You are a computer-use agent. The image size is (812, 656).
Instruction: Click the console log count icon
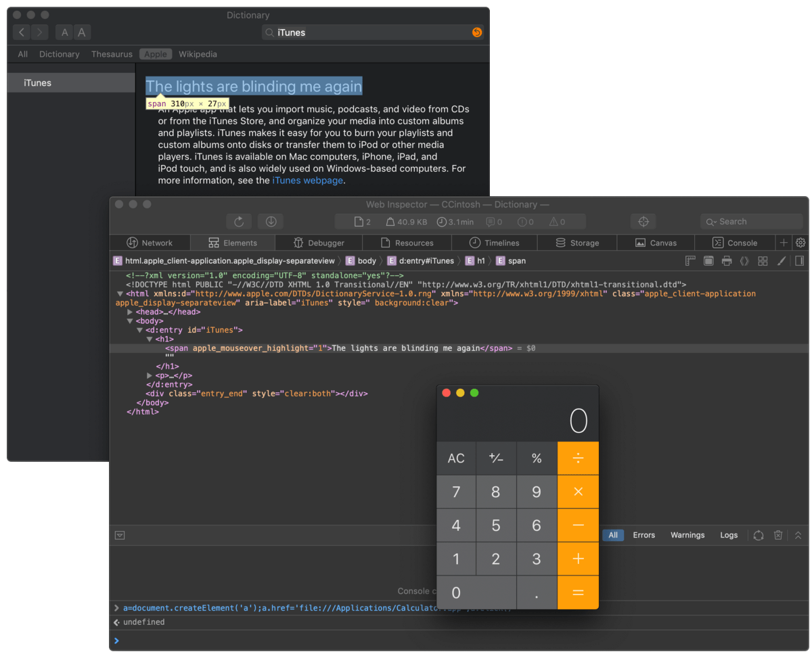pyautogui.click(x=491, y=222)
